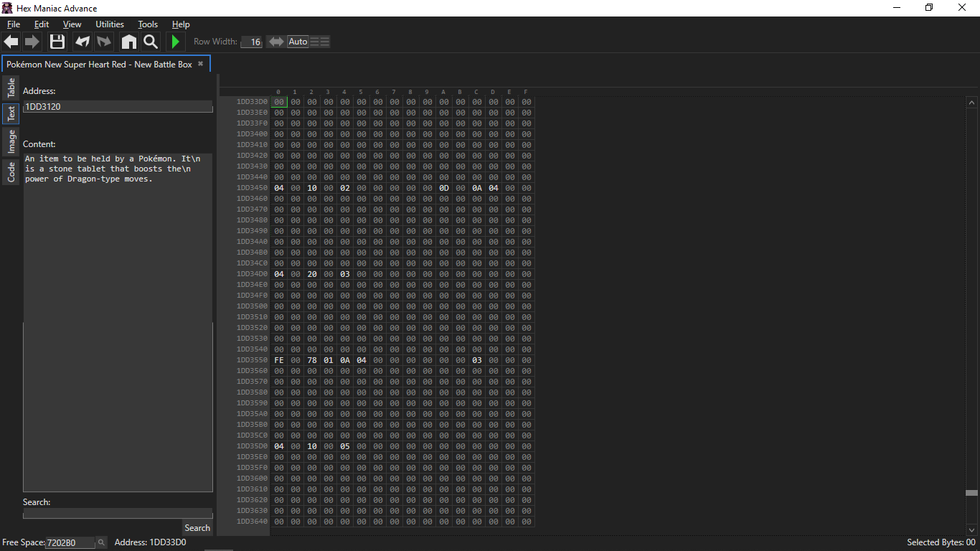The width and height of the screenshot is (980, 551).
Task: Toggle the column lines button after Auto
Action: 320,42
